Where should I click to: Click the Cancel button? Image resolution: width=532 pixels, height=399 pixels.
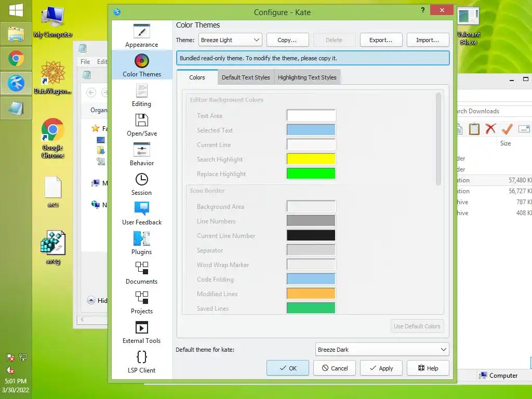click(335, 368)
